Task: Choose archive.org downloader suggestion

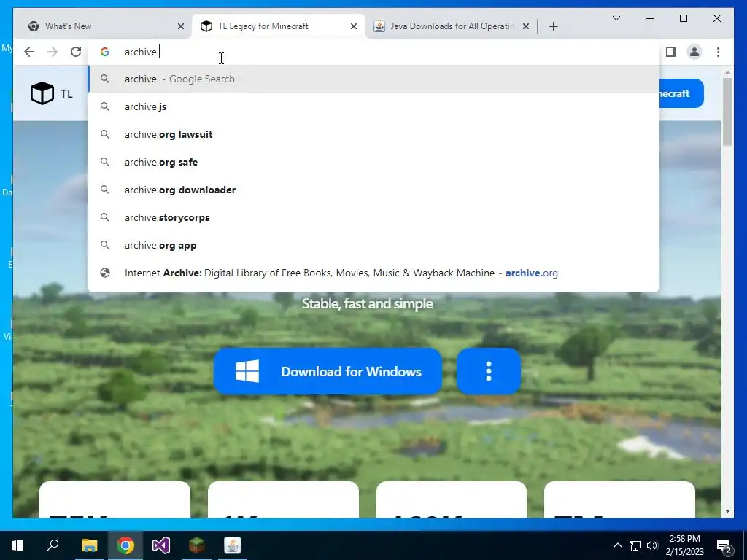Action: 374,190
